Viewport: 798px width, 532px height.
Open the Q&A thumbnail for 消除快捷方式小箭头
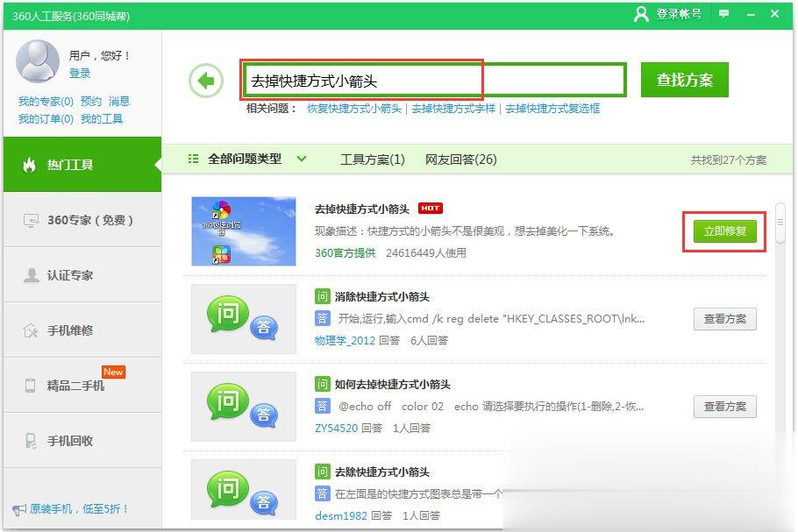pyautogui.click(x=243, y=319)
